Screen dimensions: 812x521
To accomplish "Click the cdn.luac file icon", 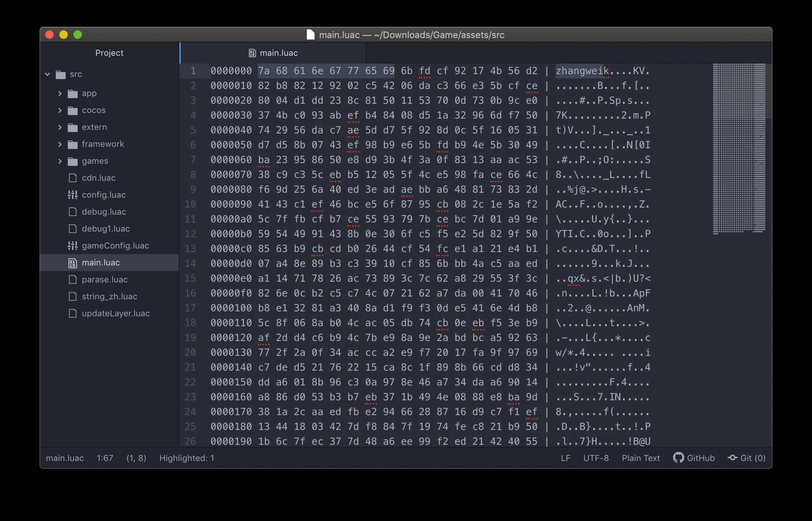I will pyautogui.click(x=73, y=178).
